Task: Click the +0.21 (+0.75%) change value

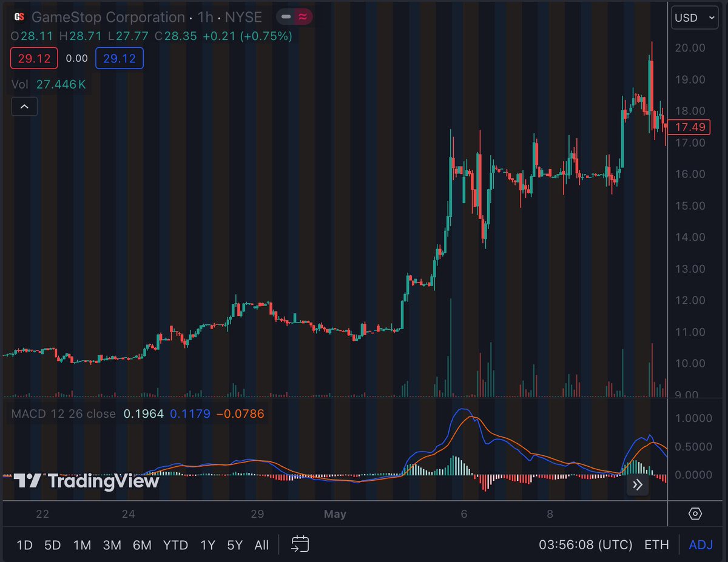Action: click(248, 36)
